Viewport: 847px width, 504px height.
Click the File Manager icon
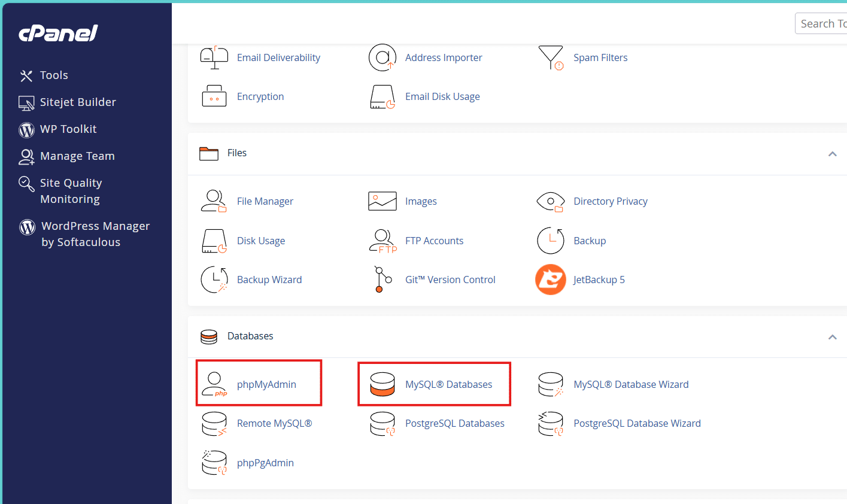(x=214, y=201)
